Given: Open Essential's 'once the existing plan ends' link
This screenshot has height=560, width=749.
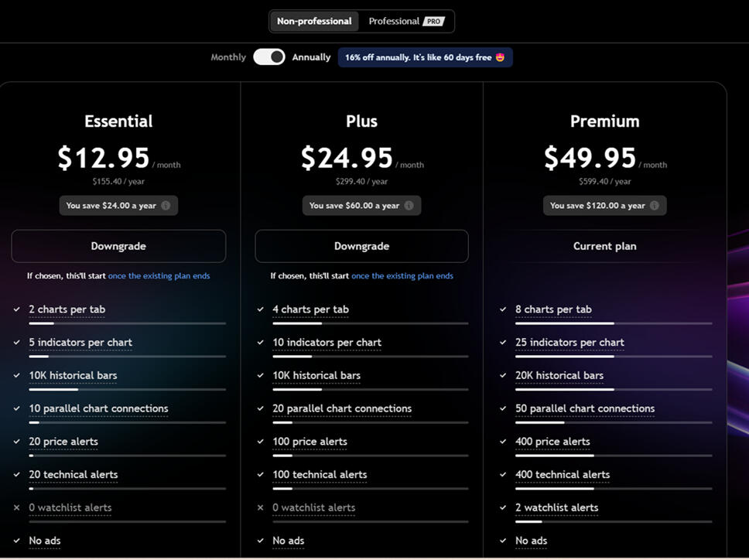Looking at the screenshot, I should pyautogui.click(x=159, y=276).
